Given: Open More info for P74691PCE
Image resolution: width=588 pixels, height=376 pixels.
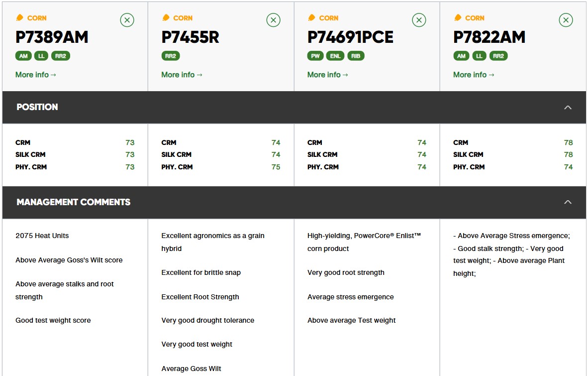Looking at the screenshot, I should coord(327,75).
